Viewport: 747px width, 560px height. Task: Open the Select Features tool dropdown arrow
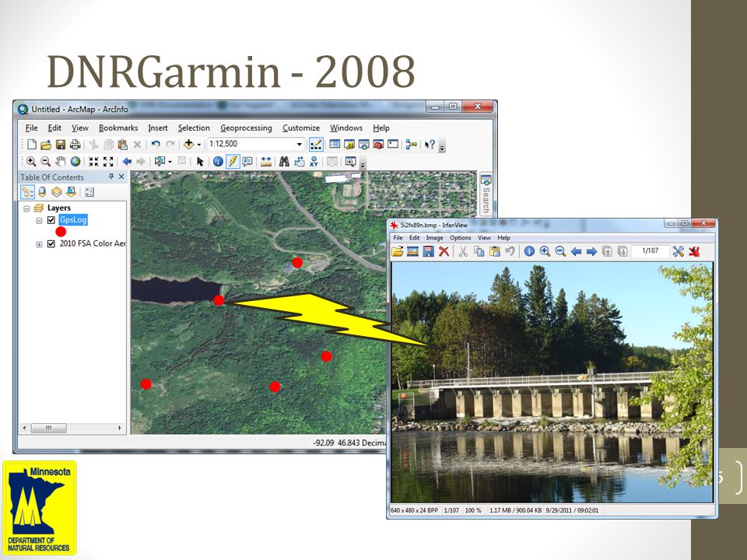pos(170,162)
